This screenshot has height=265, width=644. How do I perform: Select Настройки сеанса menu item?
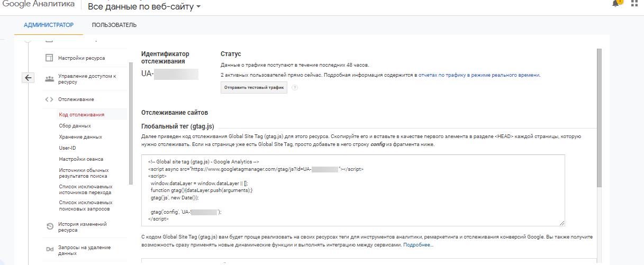(81, 159)
